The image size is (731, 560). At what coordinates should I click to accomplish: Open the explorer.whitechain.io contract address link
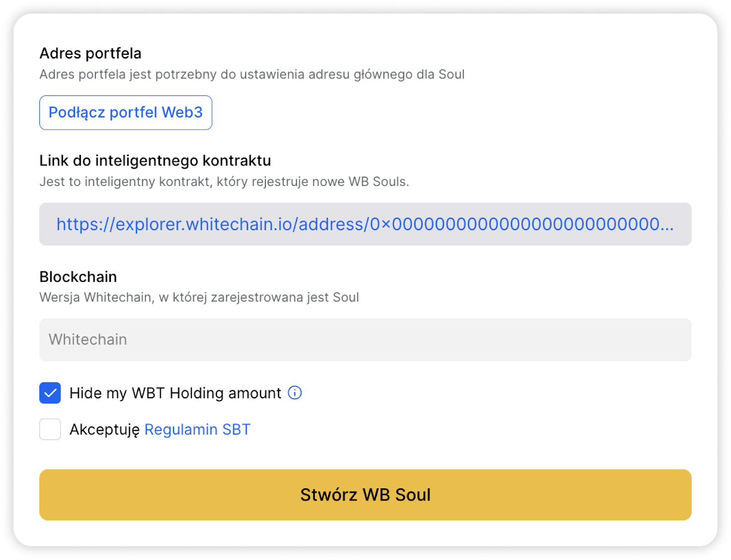click(x=365, y=224)
